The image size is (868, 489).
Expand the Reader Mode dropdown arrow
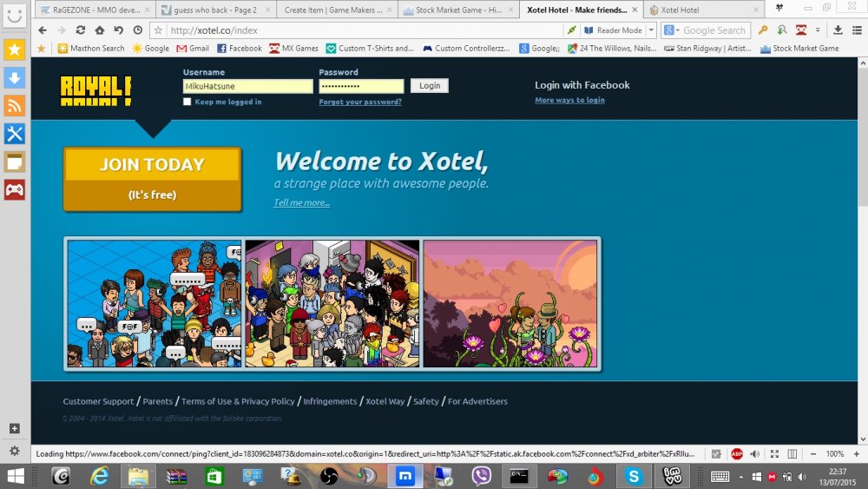pos(651,30)
